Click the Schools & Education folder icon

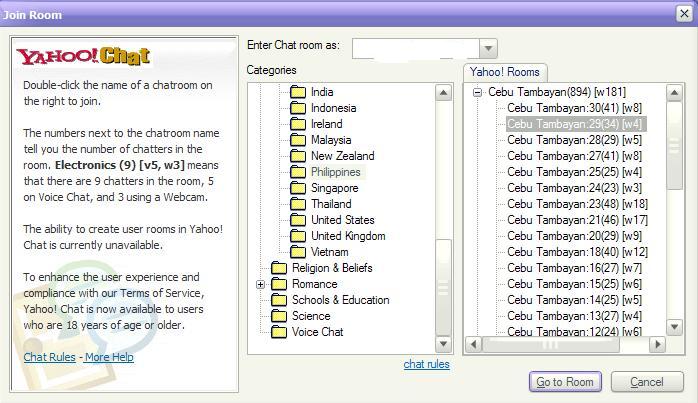[x=278, y=300]
